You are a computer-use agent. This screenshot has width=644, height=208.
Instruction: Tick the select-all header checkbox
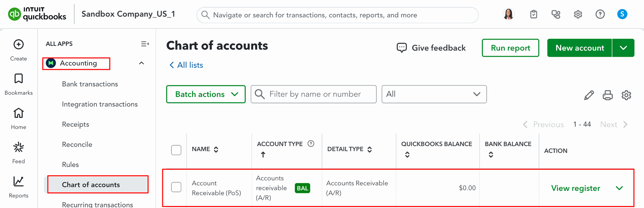point(176,150)
